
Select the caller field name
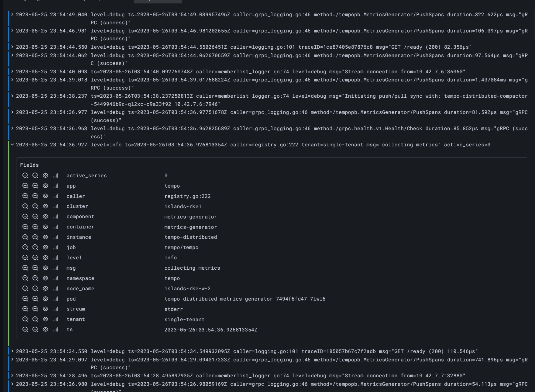pos(76,196)
